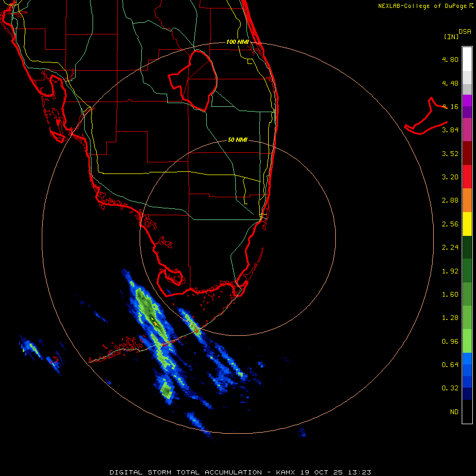Pick the yellow legend swatch
The width and height of the screenshot is (476, 476).
coord(467,224)
